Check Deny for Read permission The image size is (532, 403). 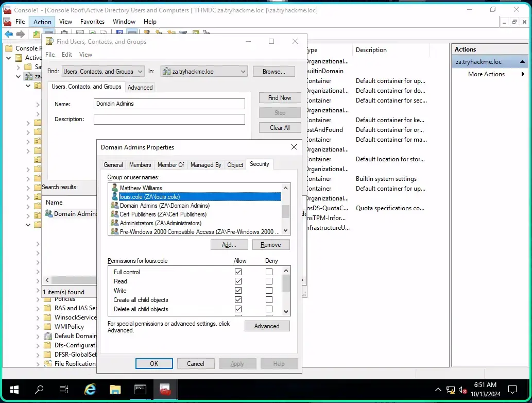[x=269, y=281]
